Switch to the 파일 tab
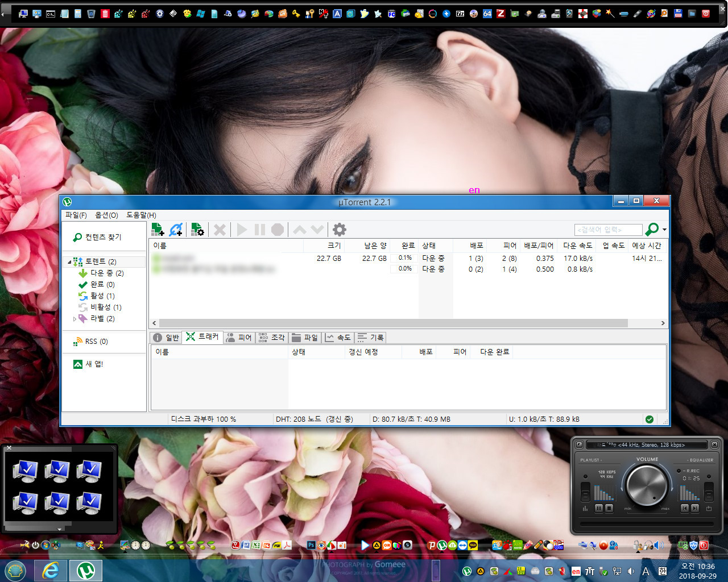 pos(304,338)
